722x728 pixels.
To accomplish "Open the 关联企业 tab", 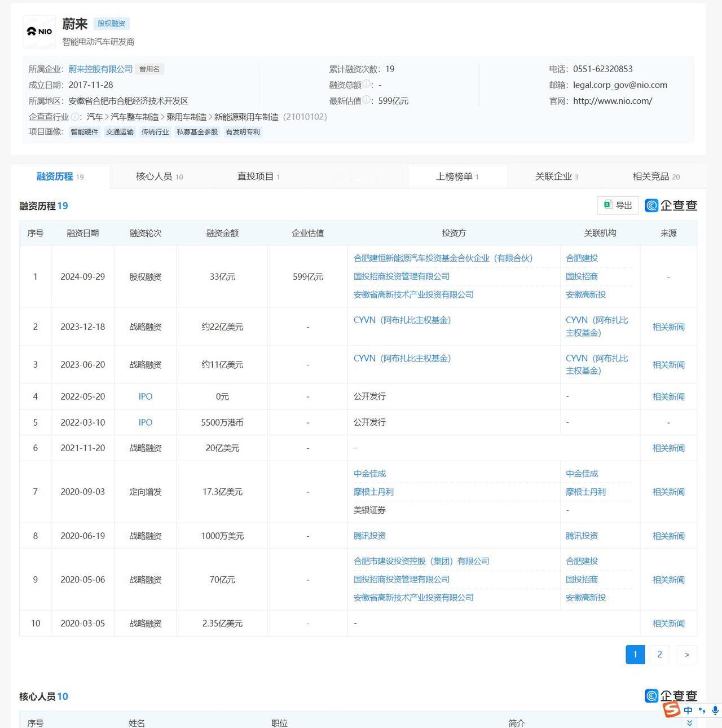I will (557, 177).
